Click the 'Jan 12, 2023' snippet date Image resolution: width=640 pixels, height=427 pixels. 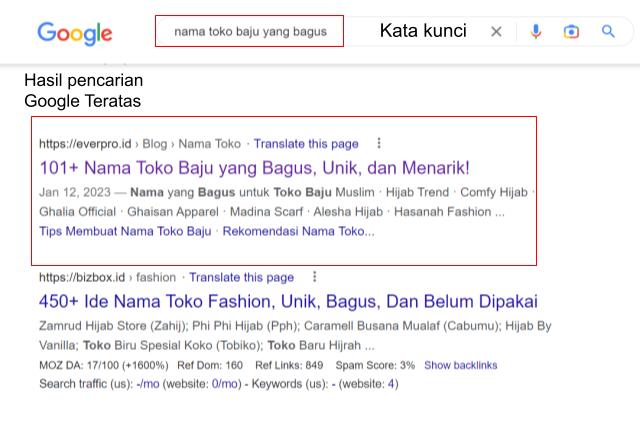click(75, 192)
